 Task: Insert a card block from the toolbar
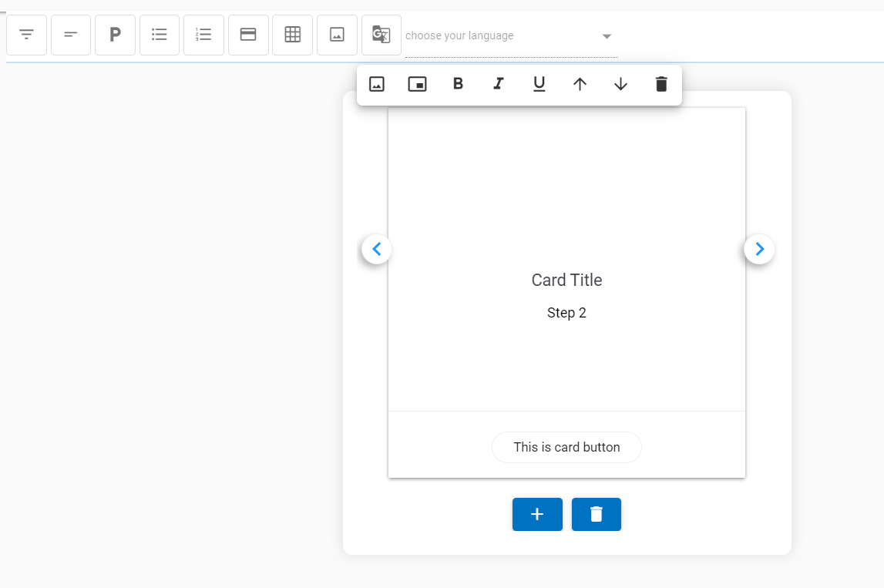[x=247, y=35]
